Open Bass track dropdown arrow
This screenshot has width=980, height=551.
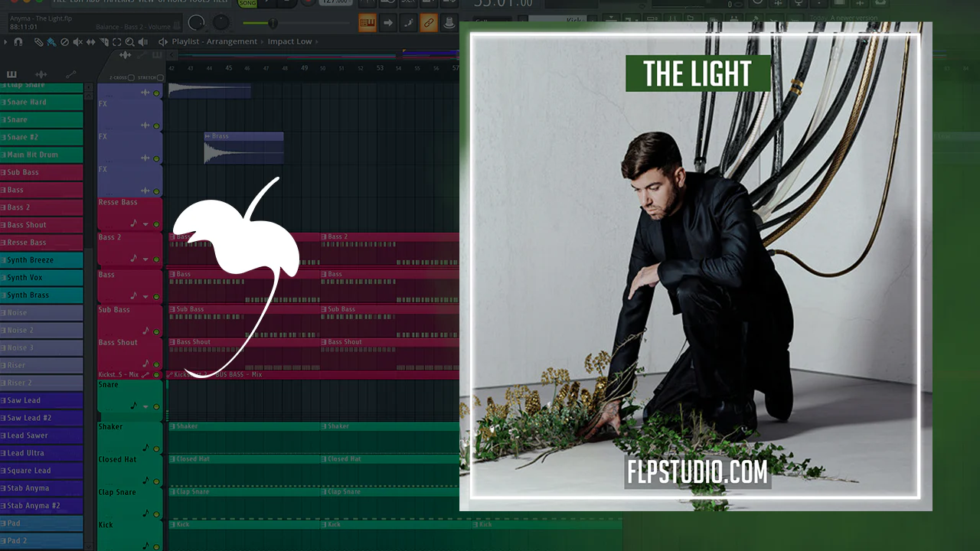(x=145, y=295)
